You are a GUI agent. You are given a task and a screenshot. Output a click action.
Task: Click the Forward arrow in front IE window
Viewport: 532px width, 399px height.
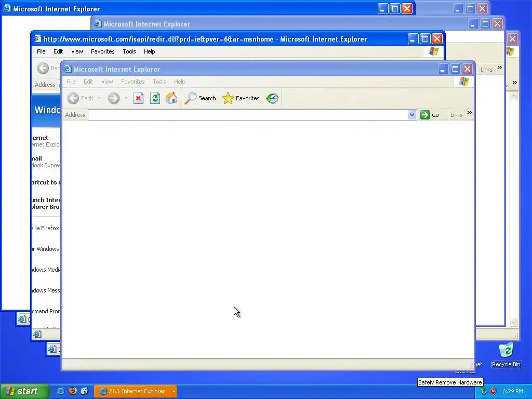(114, 98)
